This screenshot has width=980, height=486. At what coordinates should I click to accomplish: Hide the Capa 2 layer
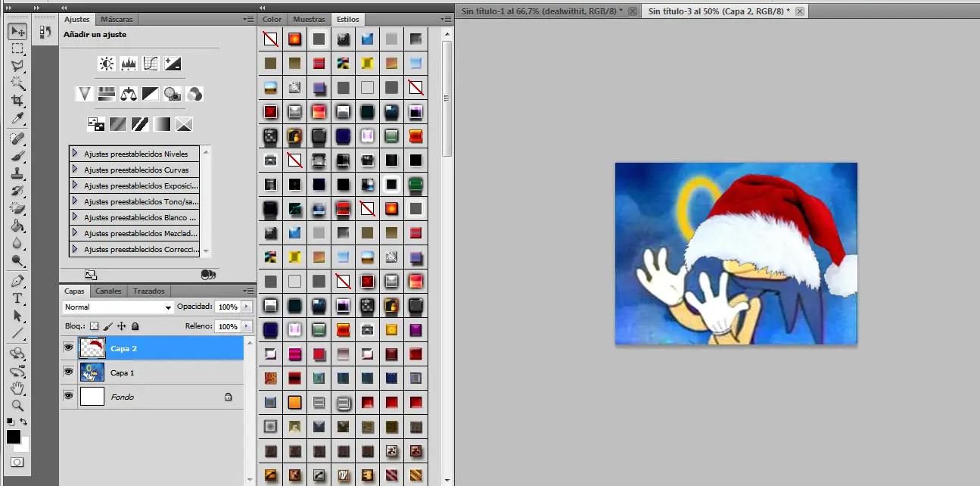tap(69, 348)
